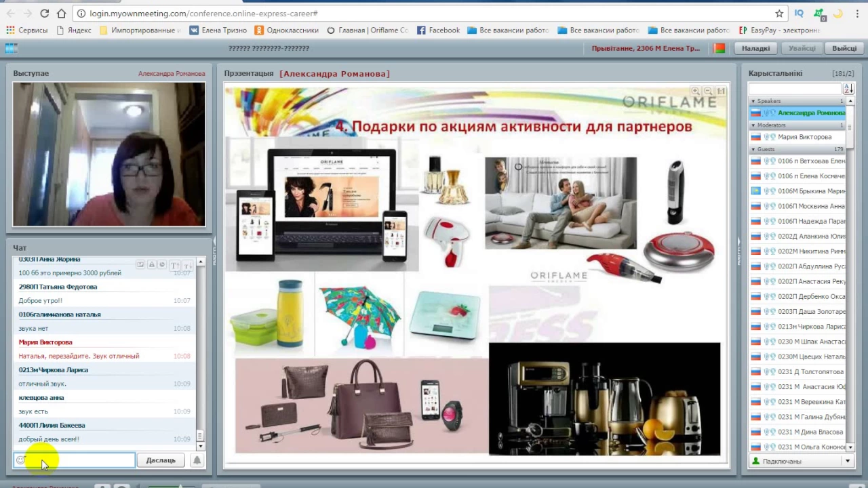
Task: Open the Яндекс bookmark
Action: [74, 30]
